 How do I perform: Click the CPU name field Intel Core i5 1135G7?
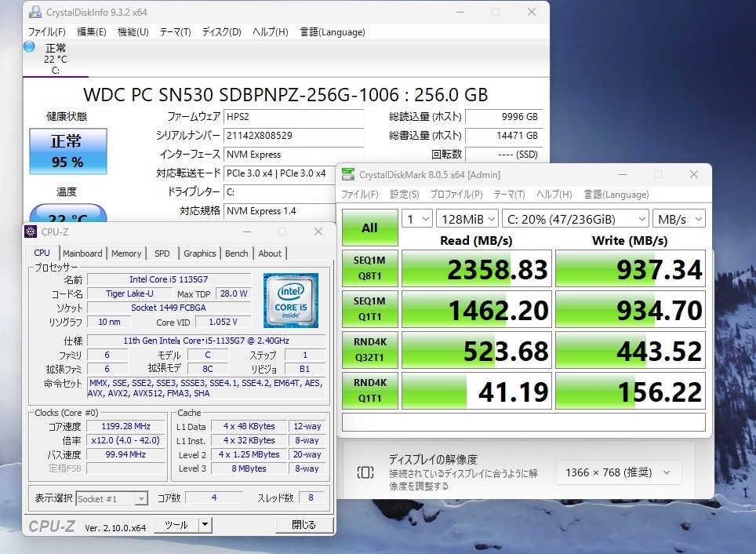(x=169, y=279)
